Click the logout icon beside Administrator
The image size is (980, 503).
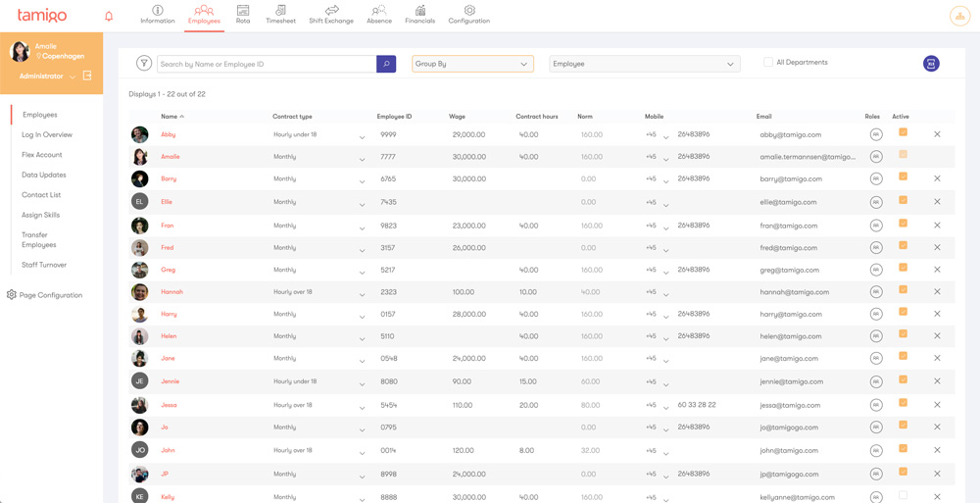(87, 75)
